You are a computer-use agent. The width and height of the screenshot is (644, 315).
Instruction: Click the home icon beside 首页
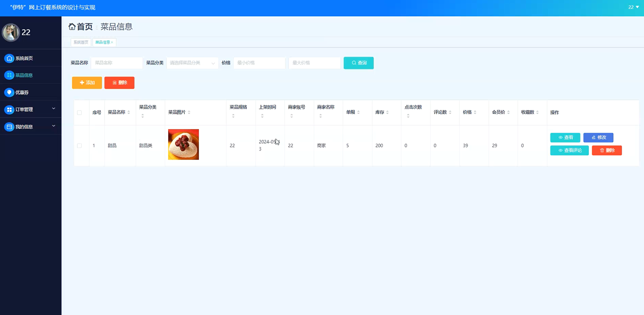tap(72, 27)
